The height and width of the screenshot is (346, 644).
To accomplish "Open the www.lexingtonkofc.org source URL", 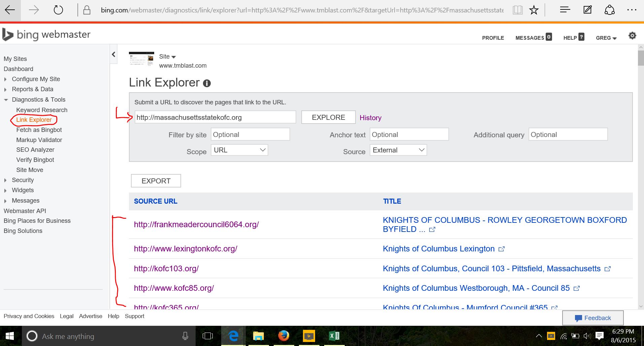I will 185,249.
